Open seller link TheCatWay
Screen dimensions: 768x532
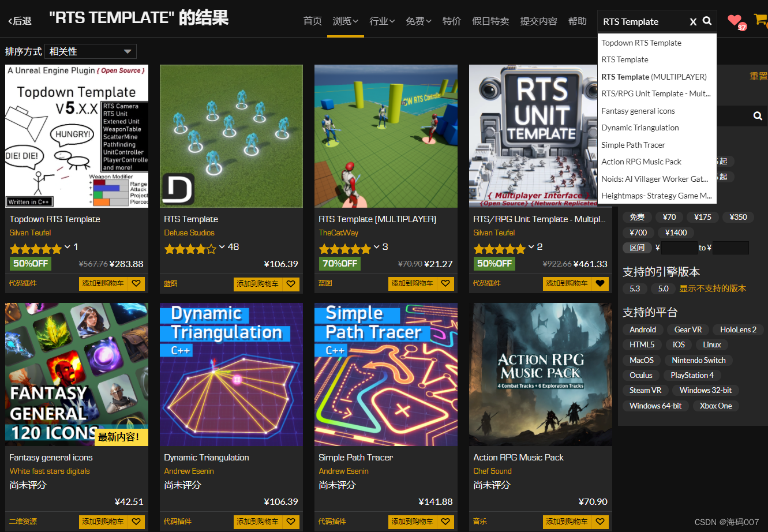point(338,233)
